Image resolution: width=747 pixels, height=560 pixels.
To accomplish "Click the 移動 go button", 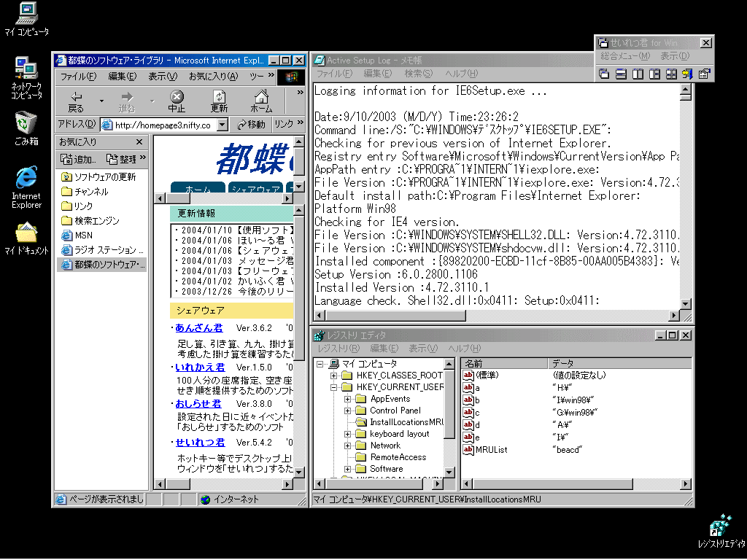I will tap(252, 125).
